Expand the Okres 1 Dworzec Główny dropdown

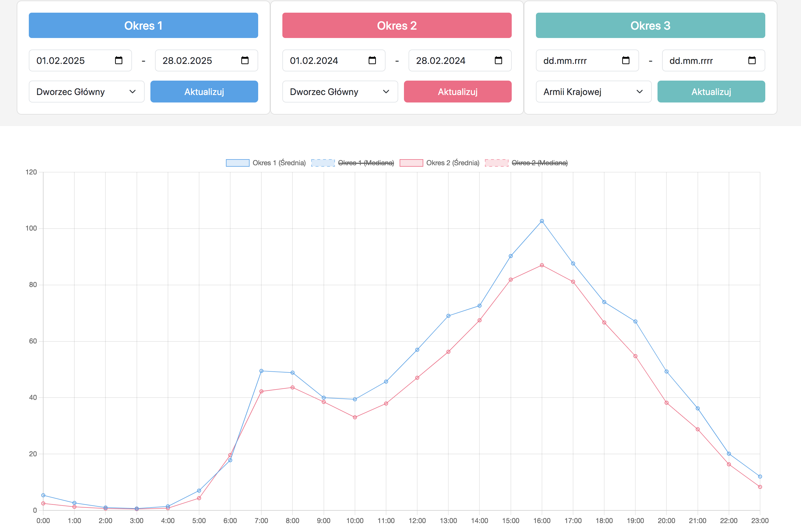(x=87, y=92)
